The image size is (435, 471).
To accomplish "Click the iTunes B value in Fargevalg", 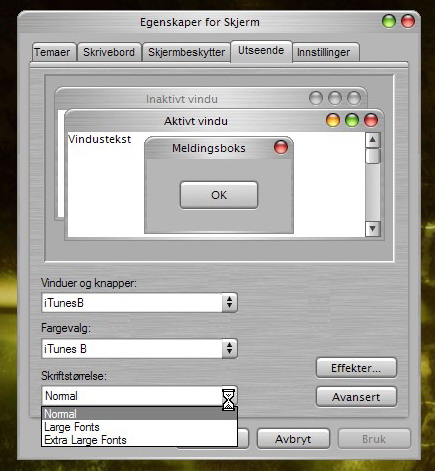I will 65,349.
